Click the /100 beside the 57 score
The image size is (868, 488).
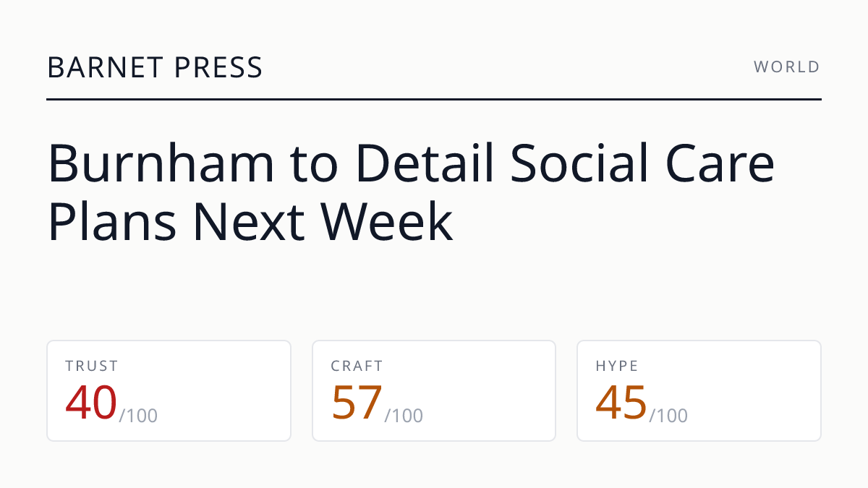404,416
